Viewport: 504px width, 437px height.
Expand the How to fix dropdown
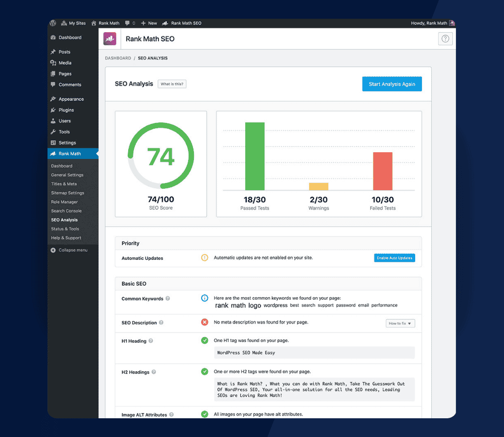[400, 324]
